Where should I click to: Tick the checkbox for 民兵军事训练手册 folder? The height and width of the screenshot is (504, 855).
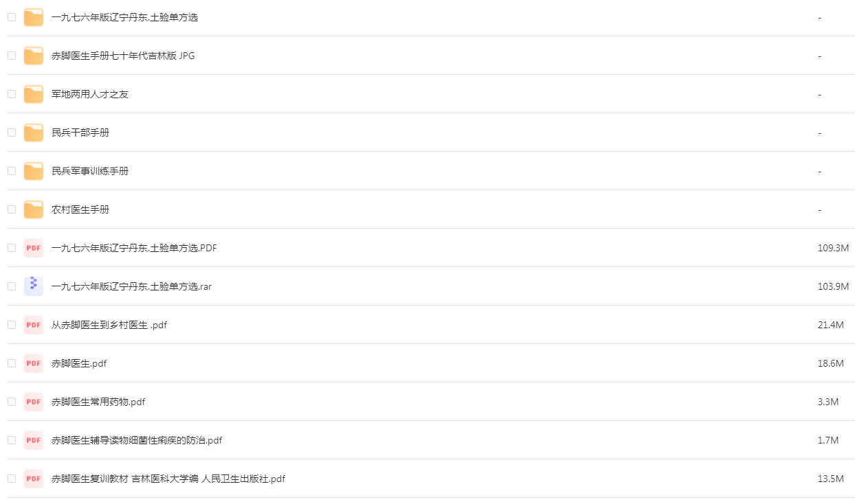(12, 171)
